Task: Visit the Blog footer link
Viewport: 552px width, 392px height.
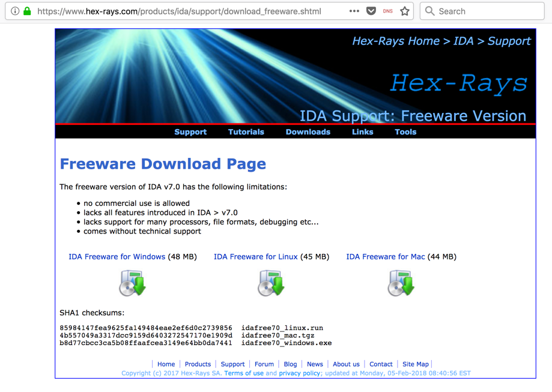Action: pyautogui.click(x=291, y=364)
